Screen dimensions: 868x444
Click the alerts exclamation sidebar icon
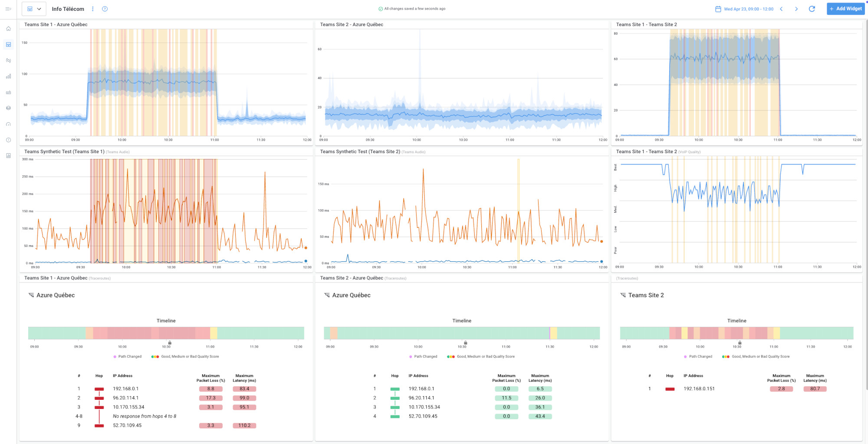[x=8, y=139]
